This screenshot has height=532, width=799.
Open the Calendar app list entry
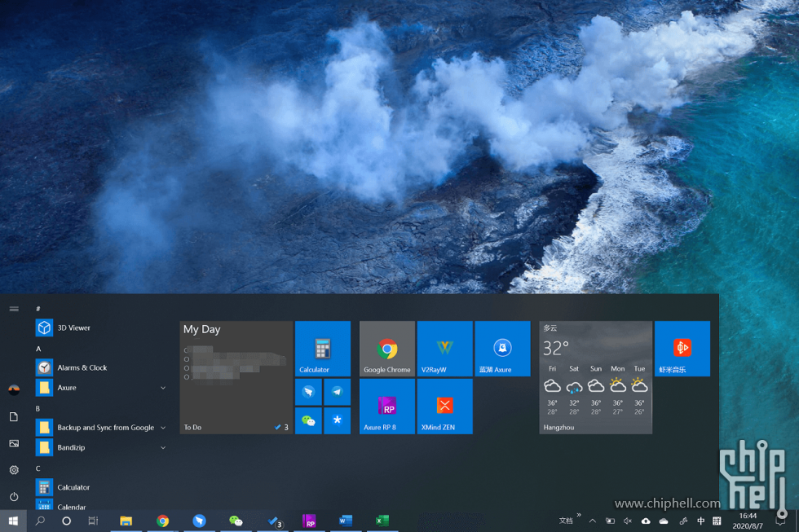click(x=101, y=506)
